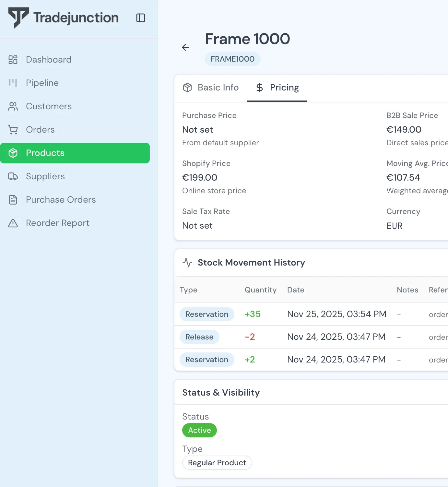Click the Products box icon in sidebar

pyautogui.click(x=13, y=153)
